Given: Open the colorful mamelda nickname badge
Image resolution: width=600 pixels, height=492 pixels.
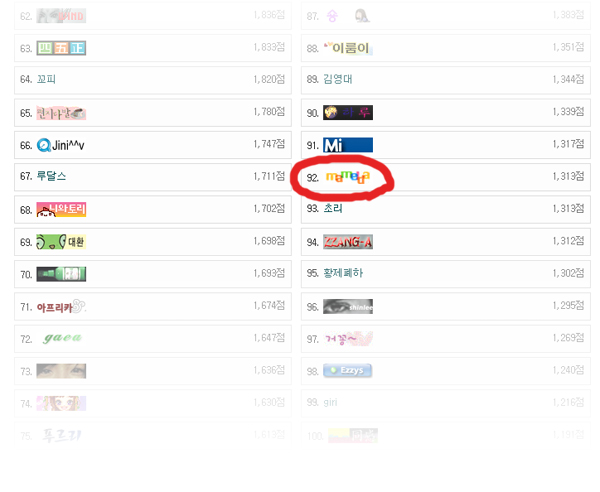Looking at the screenshot, I should [x=348, y=177].
